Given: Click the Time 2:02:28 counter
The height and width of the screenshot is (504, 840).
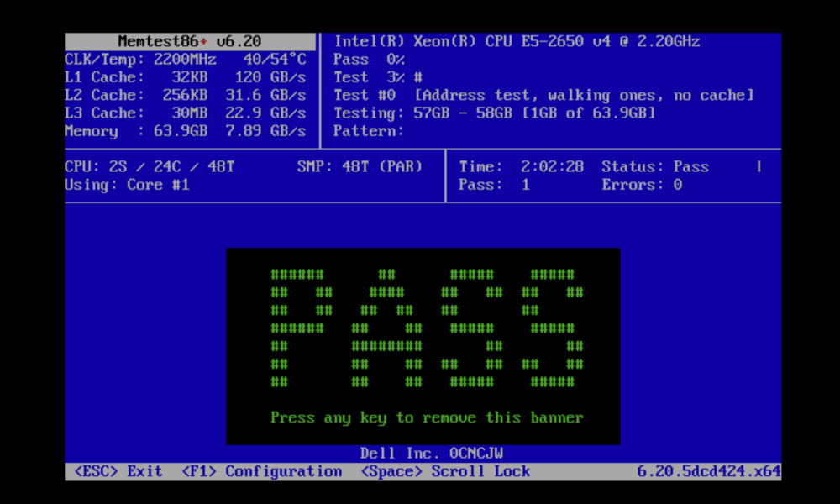Looking at the screenshot, I should click(522, 166).
